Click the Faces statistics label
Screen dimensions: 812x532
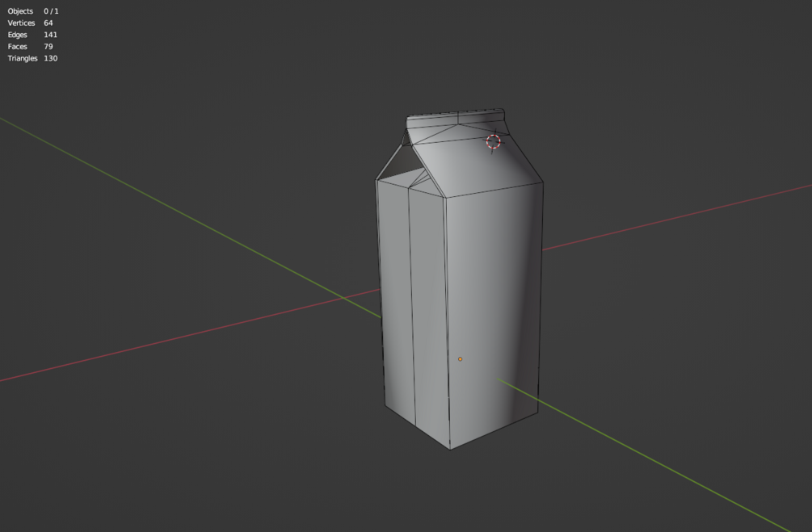17,47
